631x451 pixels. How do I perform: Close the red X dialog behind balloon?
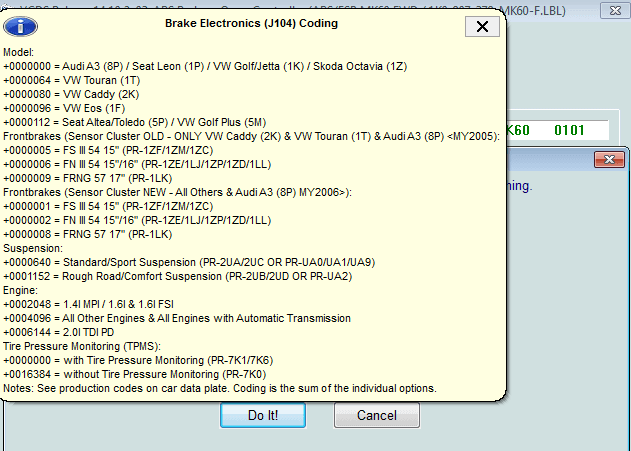(x=609, y=160)
